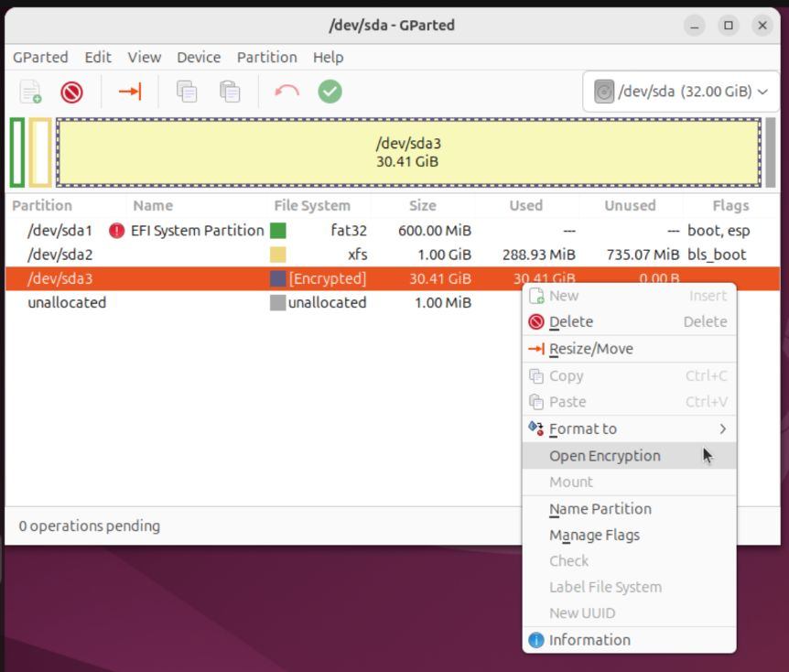The image size is (789, 672).
Task: Click the [Encrypted] file system cell
Action: coord(327,278)
